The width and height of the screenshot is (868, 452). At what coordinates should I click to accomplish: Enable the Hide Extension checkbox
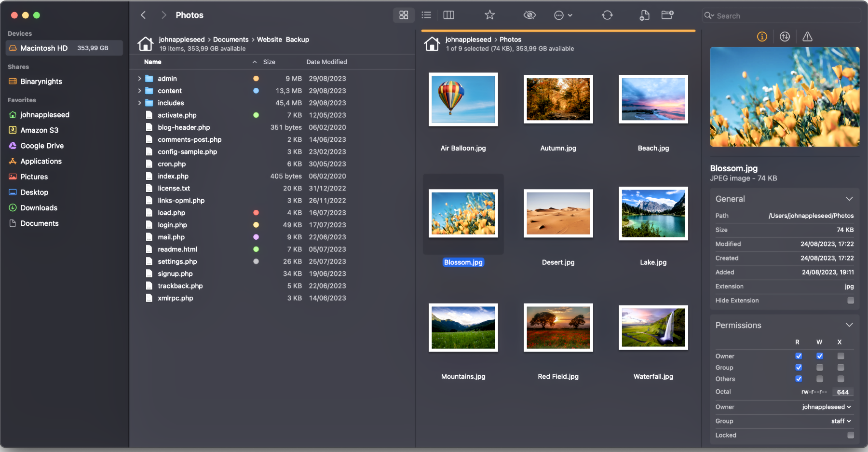[850, 301]
